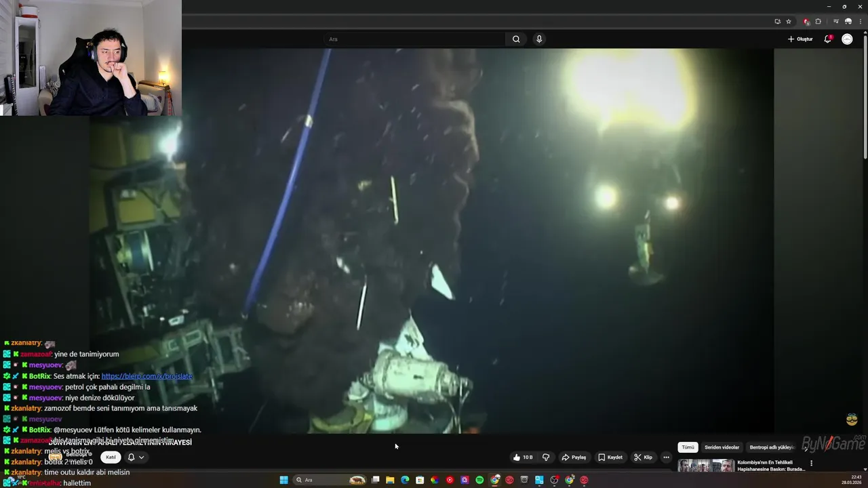Screen dimensions: 868x488
Task: Open Chrome media controls icon
Action: 835,22
